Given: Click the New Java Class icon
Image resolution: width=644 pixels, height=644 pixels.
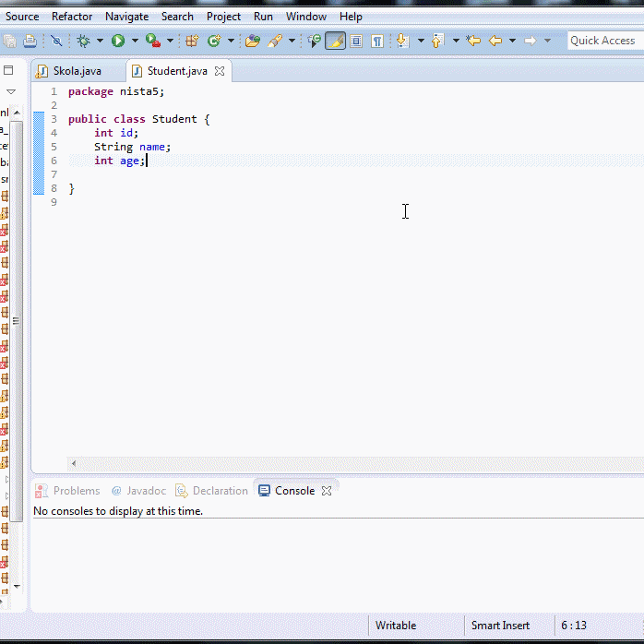Looking at the screenshot, I should pyautogui.click(x=214, y=41).
